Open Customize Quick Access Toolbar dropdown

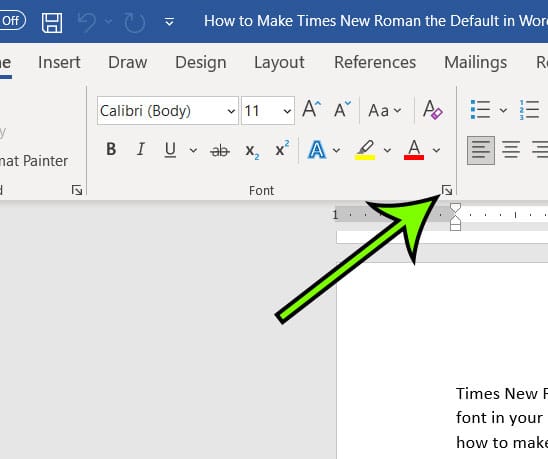pos(169,22)
